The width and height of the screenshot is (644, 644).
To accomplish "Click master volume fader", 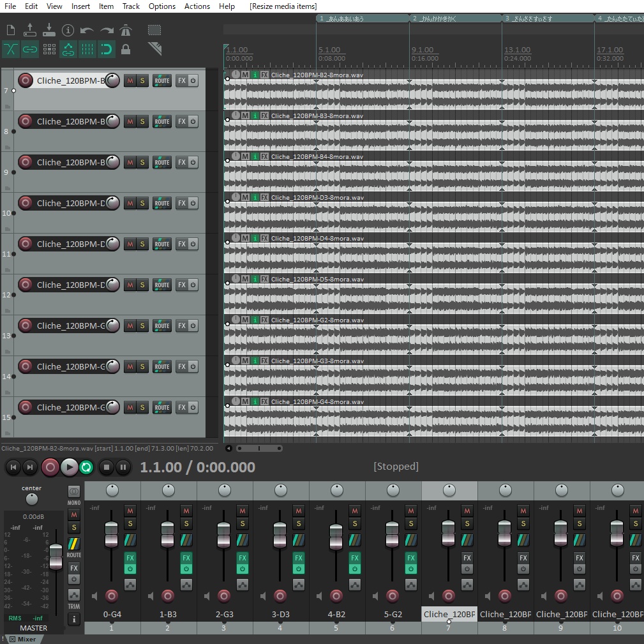I will coord(56,557).
